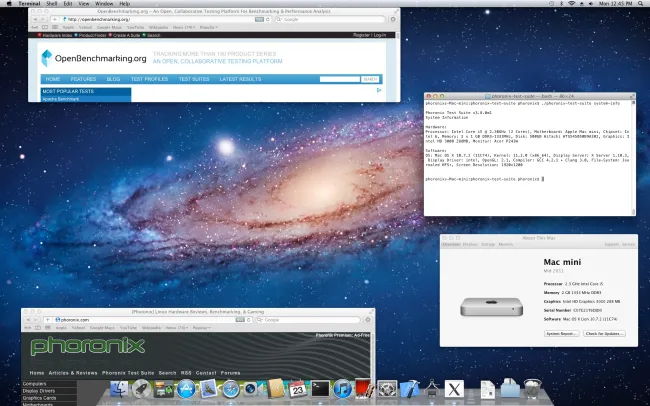Click Bluetooth icon in menu bar
The width and height of the screenshot is (650, 406).
point(562,3)
